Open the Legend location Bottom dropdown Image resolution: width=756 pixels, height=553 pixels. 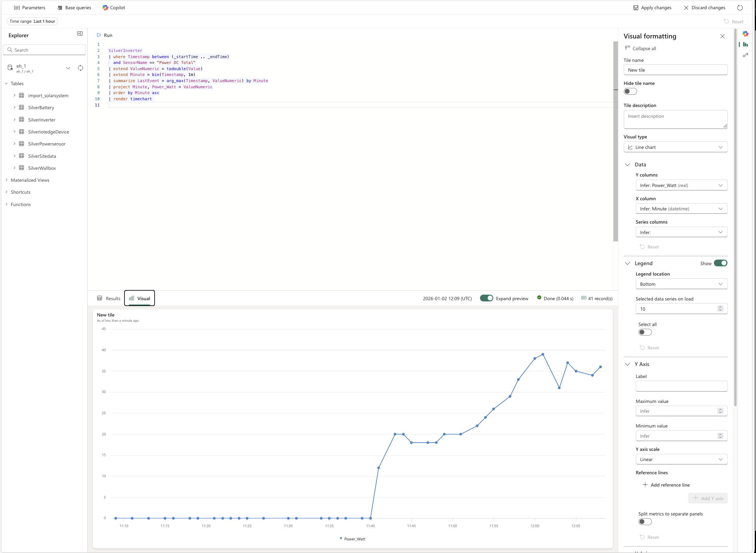[681, 284]
